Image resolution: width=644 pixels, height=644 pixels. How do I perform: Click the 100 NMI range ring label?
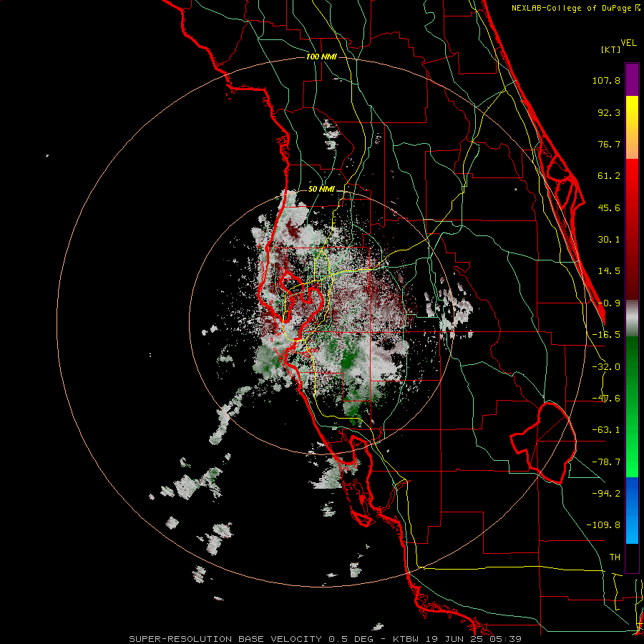(x=321, y=57)
